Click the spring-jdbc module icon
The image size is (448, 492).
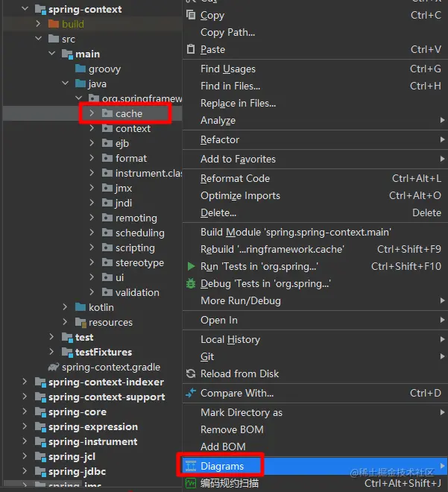tap(40, 472)
